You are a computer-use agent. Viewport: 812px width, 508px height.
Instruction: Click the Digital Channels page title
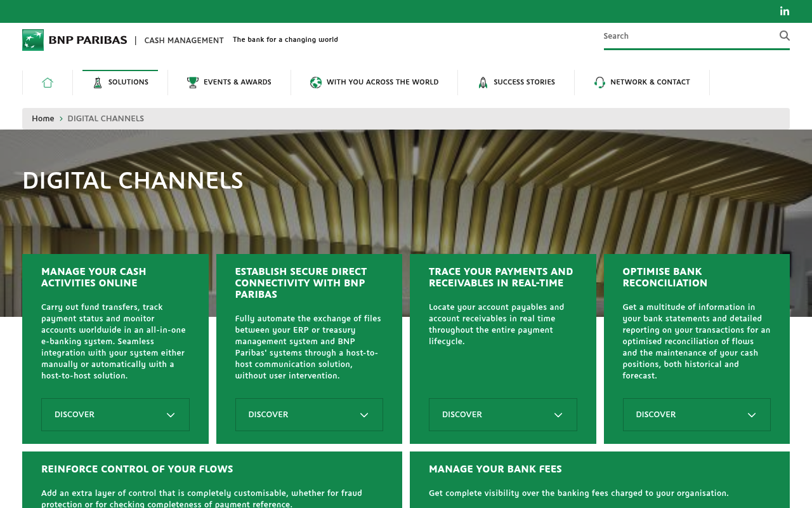click(133, 181)
